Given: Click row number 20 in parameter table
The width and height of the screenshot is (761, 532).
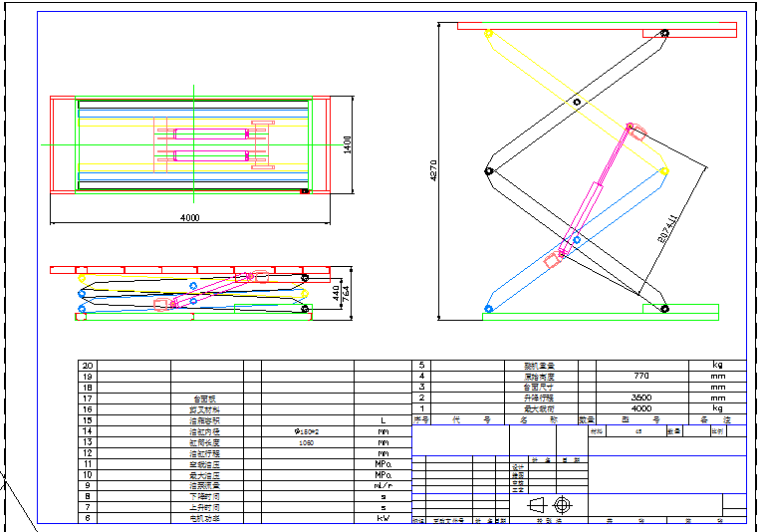Looking at the screenshot, I should coord(88,366).
